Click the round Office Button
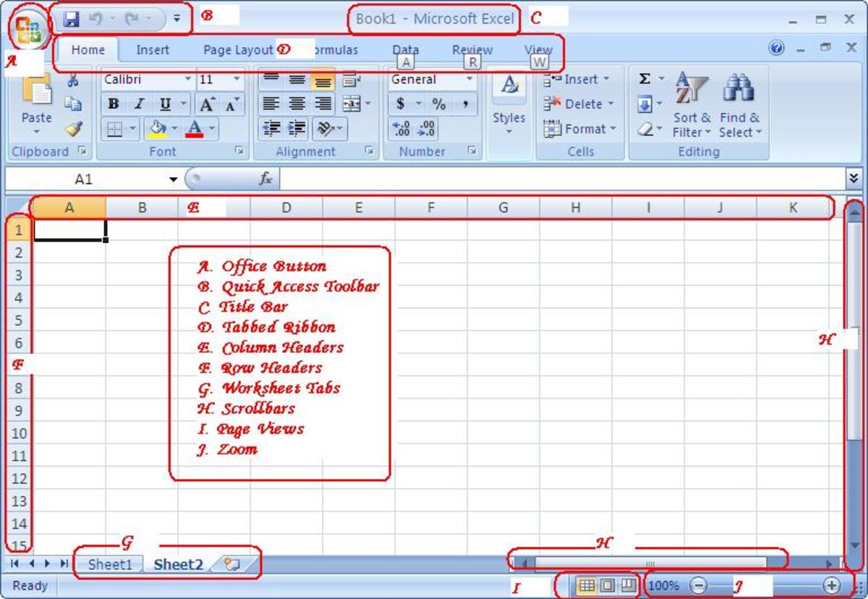This screenshot has height=599, width=868. [x=27, y=27]
